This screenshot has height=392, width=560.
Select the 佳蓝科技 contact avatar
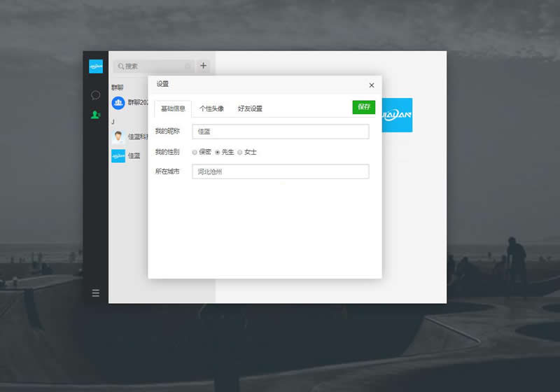(x=118, y=136)
